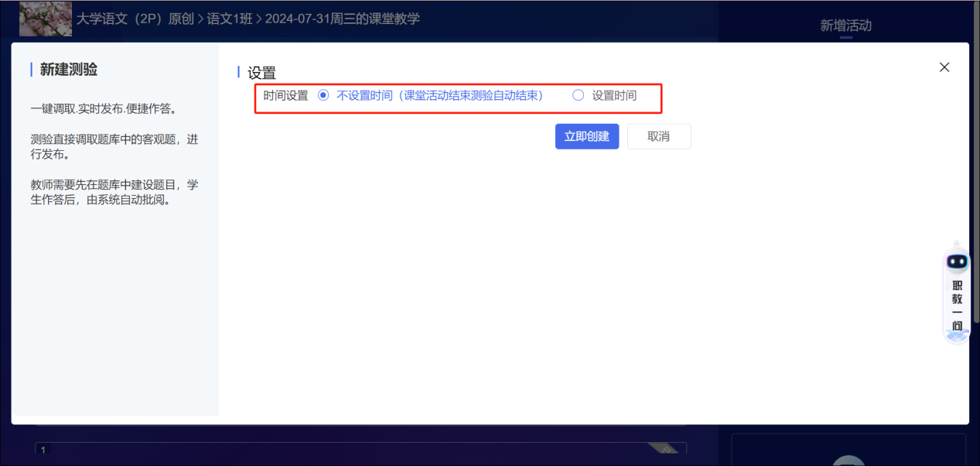Click the 取消 button
This screenshot has width=980, height=466.
(658, 136)
